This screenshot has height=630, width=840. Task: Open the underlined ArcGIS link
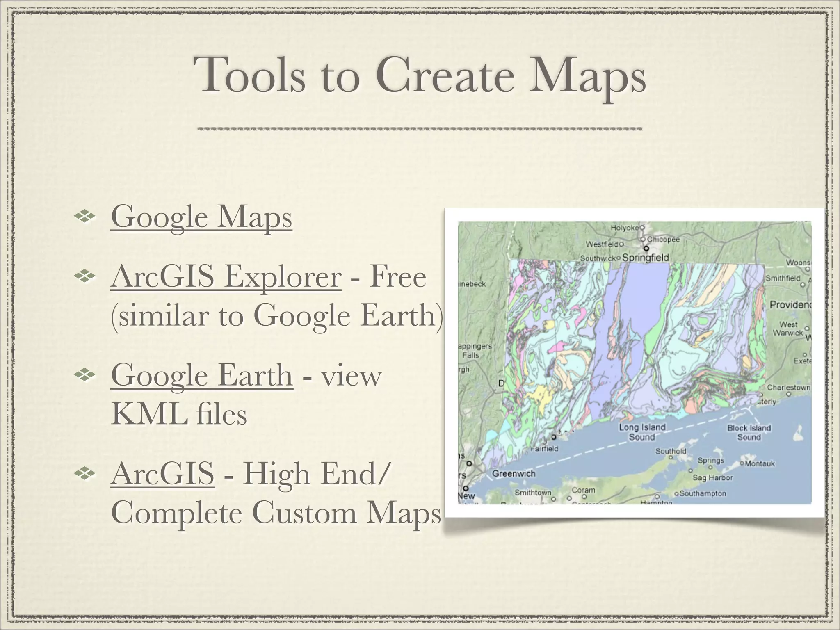pyautogui.click(x=162, y=473)
